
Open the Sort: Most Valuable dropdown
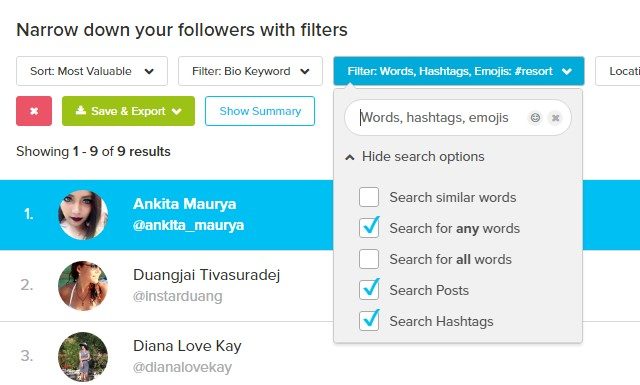92,71
